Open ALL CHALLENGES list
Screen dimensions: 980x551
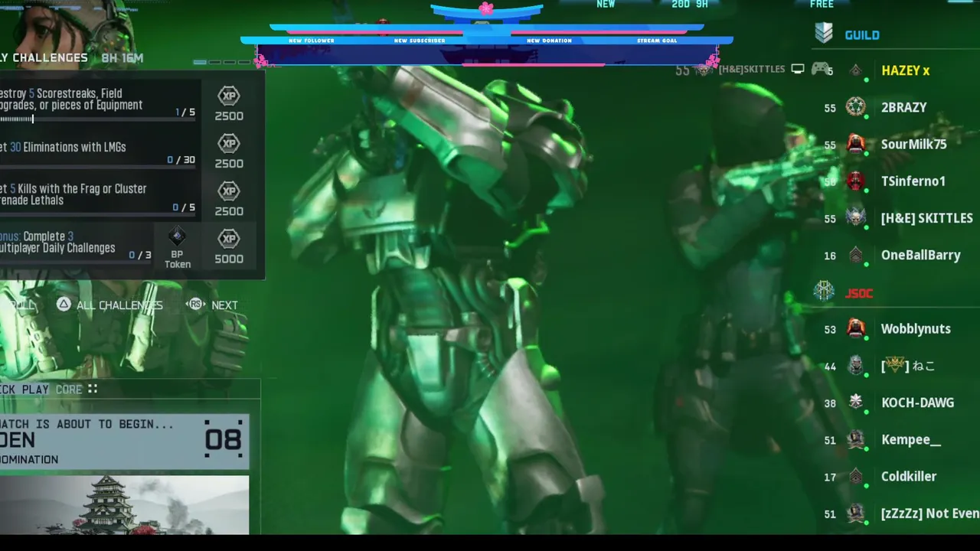coord(119,305)
